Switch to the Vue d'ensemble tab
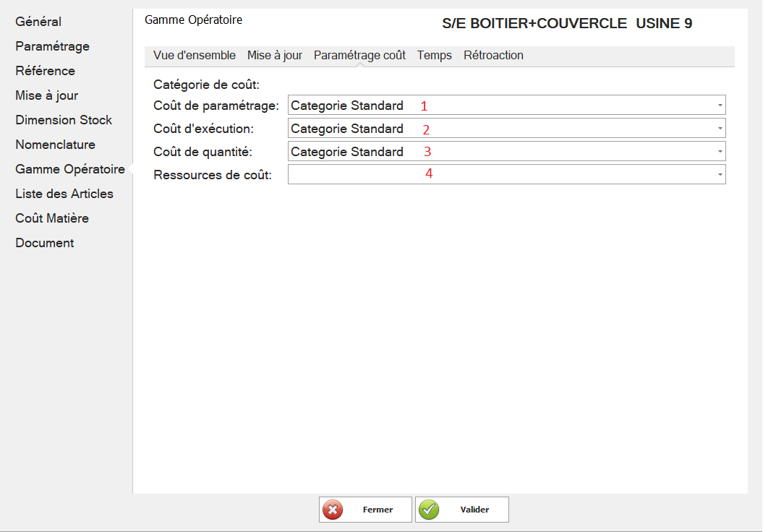Image resolution: width=763 pixels, height=532 pixels. pyautogui.click(x=195, y=56)
